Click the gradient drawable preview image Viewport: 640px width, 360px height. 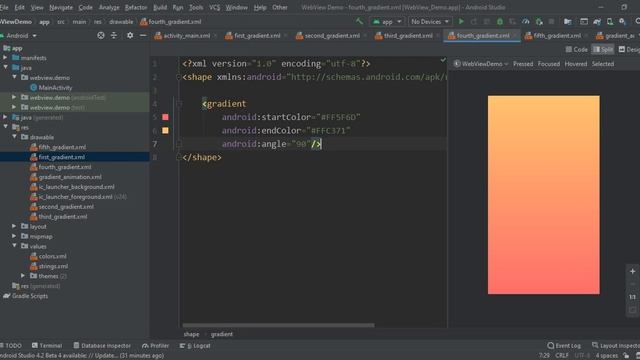tap(544, 195)
